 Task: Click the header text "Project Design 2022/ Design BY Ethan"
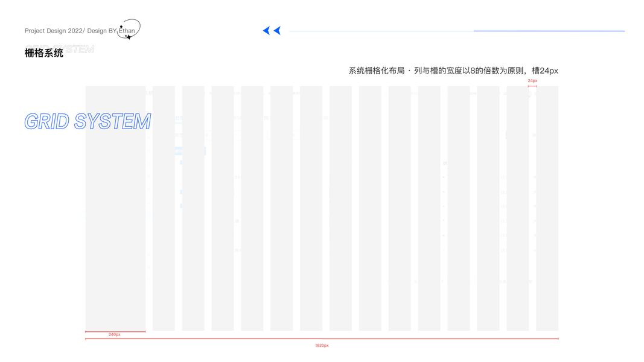point(80,31)
